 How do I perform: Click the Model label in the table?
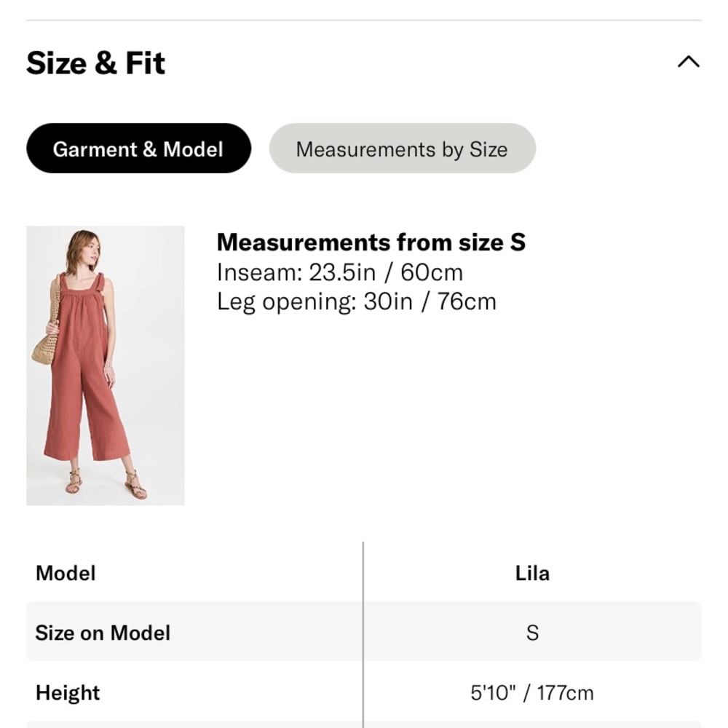pos(65,572)
